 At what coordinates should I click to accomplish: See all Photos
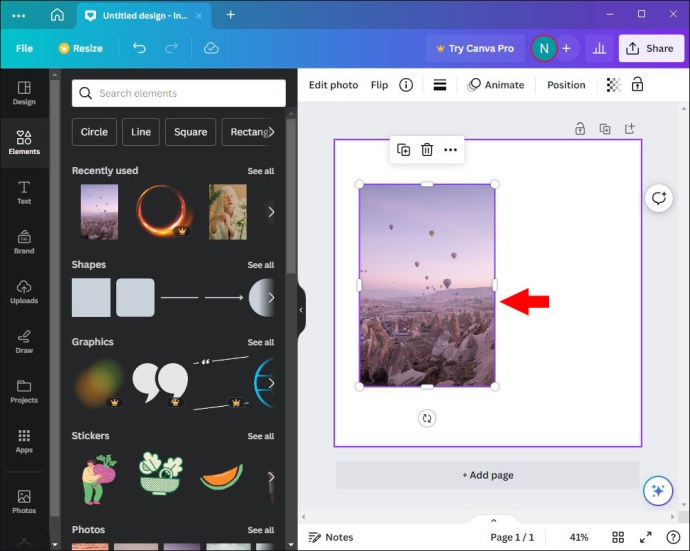click(261, 530)
